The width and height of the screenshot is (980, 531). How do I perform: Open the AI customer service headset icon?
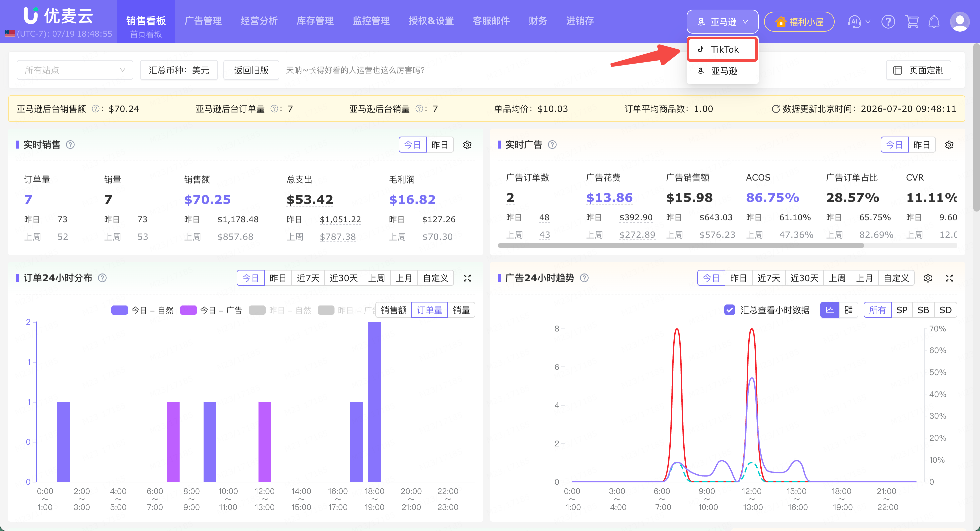click(x=854, y=22)
